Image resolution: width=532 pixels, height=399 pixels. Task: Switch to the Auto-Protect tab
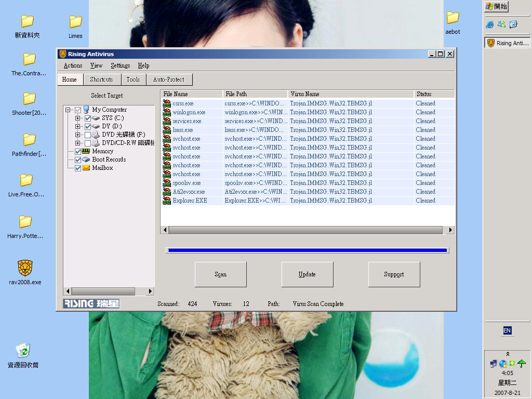[x=169, y=79]
